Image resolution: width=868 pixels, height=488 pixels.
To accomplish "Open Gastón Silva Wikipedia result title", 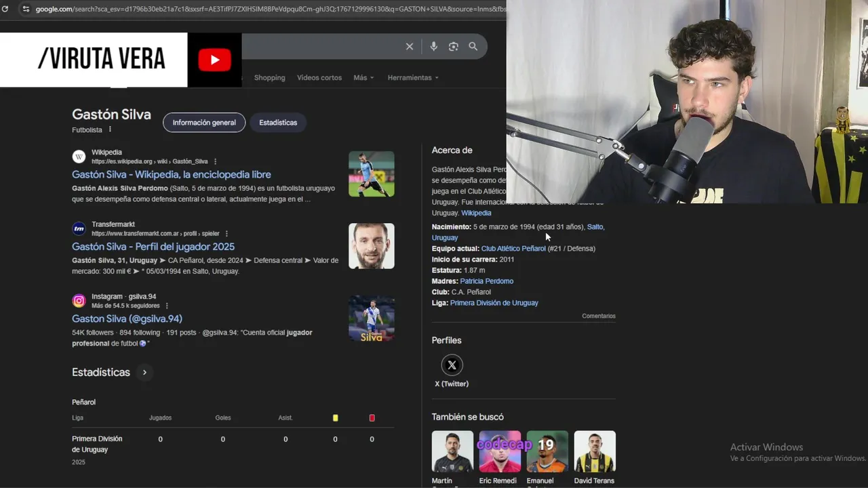I will pyautogui.click(x=172, y=174).
